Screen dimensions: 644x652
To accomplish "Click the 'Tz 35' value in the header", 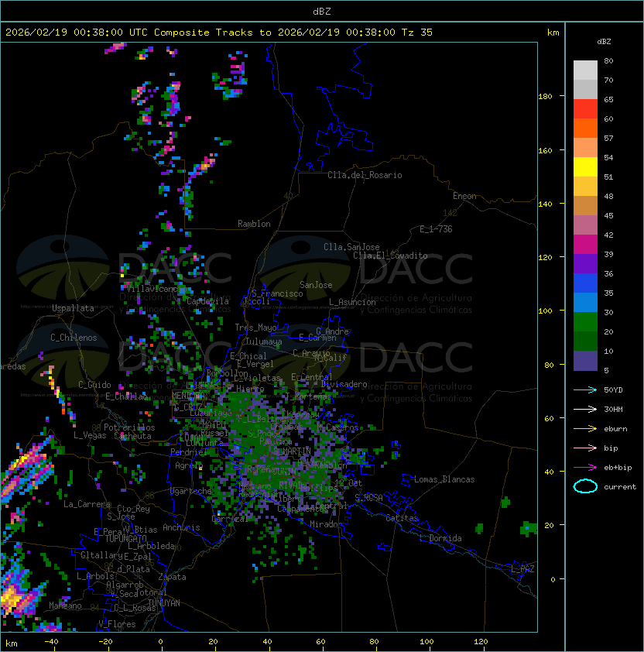I will (417, 33).
